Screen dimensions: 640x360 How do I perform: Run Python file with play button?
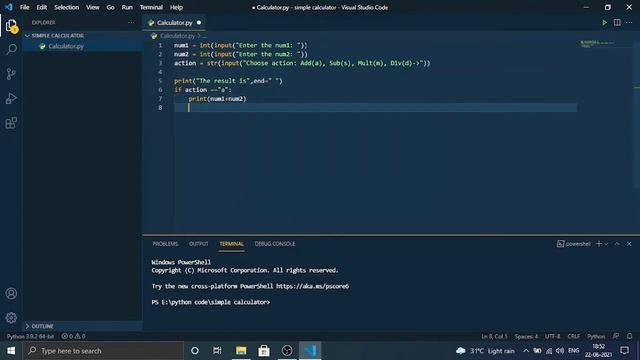[604, 22]
